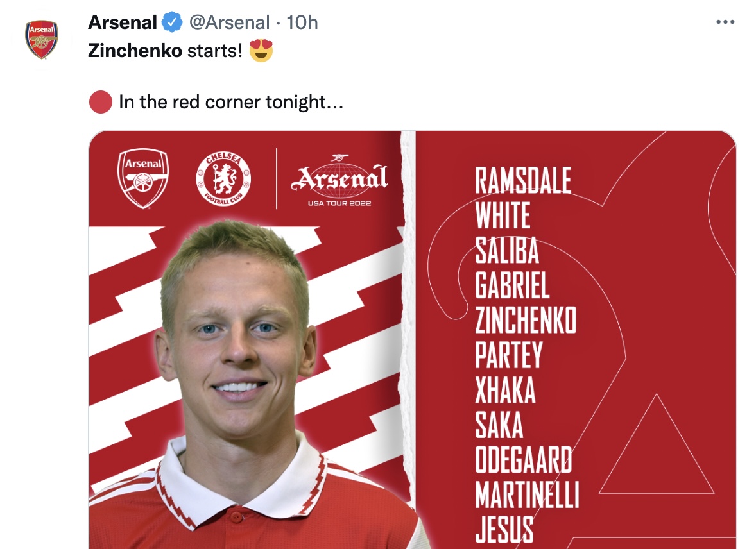Click ZINCHENKO in the lineup list
Viewport: 756px width, 549px height.
coord(526,320)
